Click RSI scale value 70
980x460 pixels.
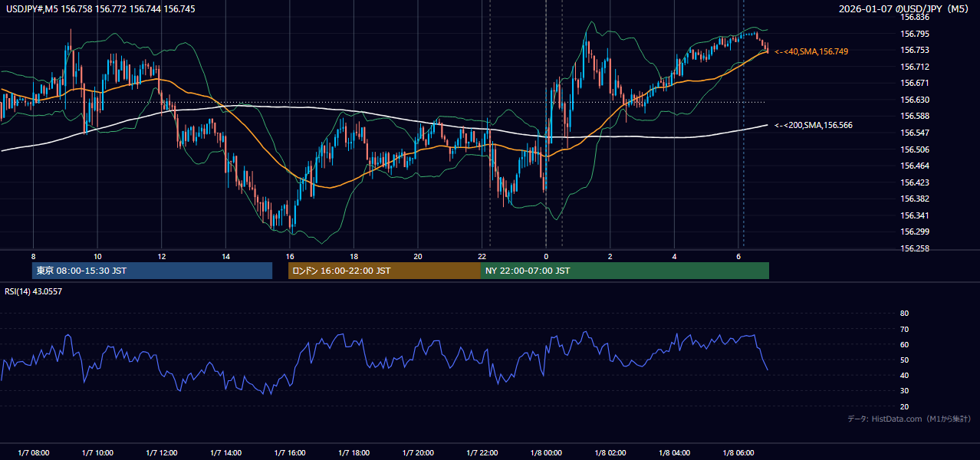point(904,329)
